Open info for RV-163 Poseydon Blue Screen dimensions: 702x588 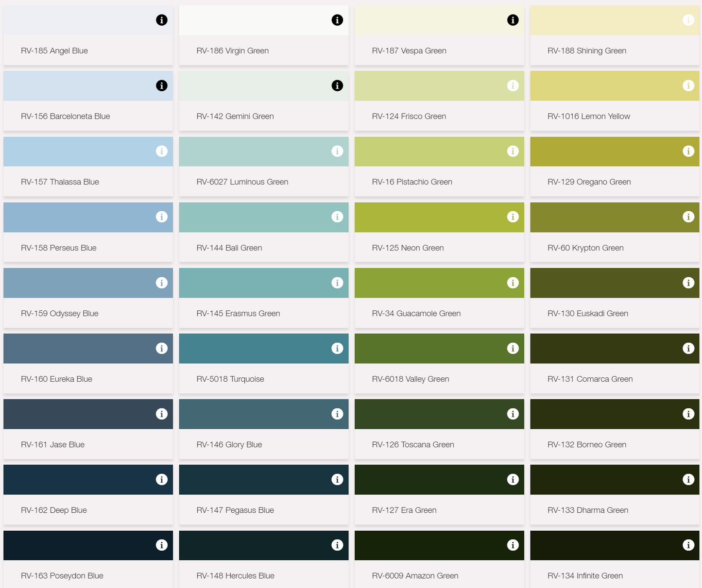point(161,545)
